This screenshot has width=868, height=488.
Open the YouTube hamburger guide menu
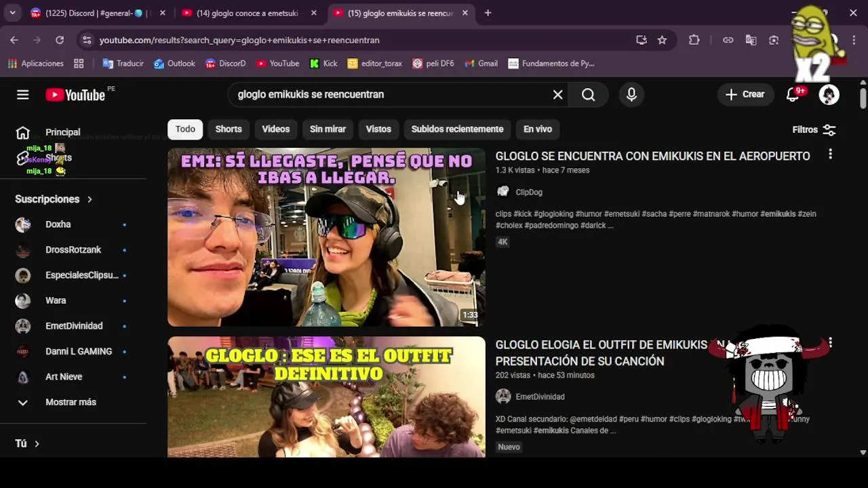23,95
